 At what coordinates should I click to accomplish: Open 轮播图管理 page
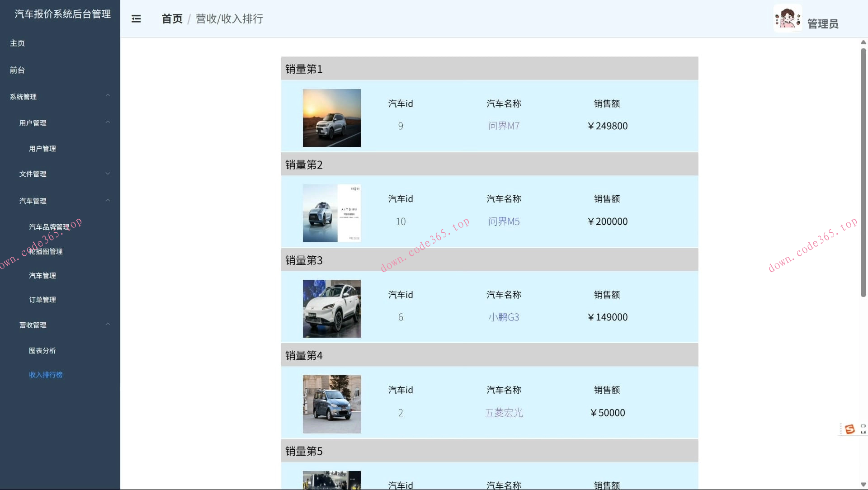(x=46, y=251)
